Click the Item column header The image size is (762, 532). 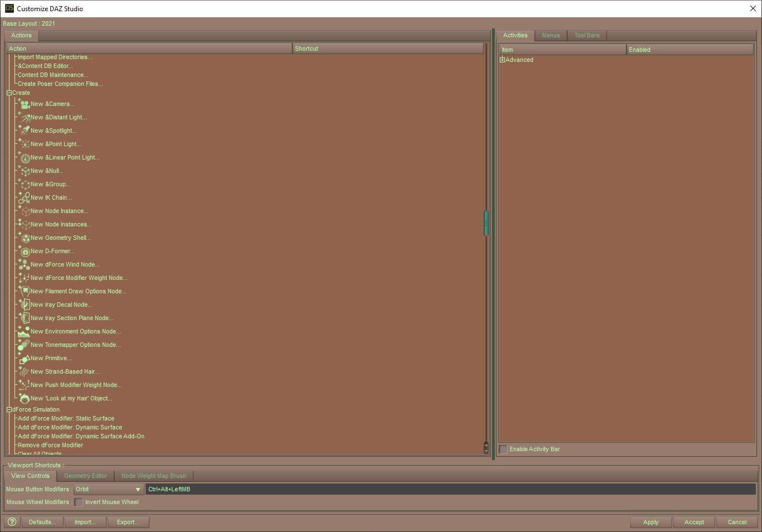(562, 50)
